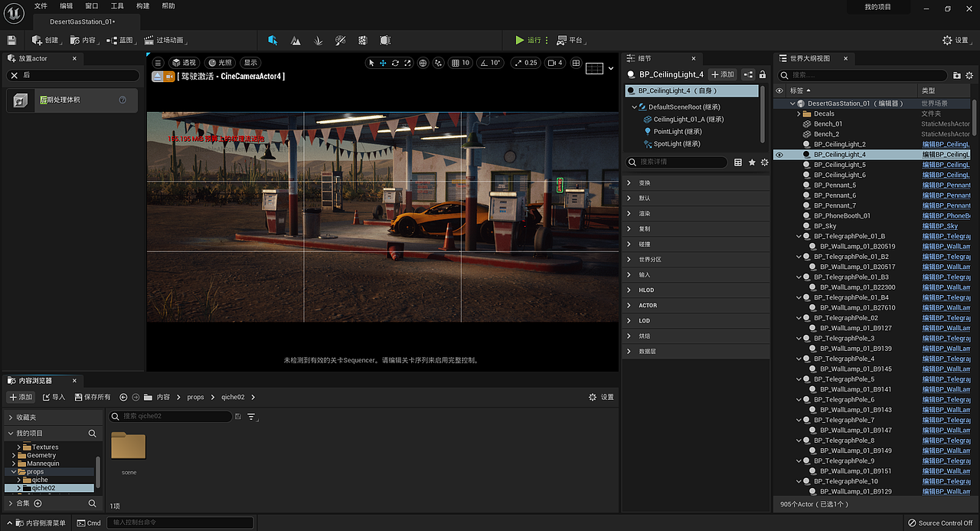
Task: Open the 文件 menu
Action: [x=41, y=6]
